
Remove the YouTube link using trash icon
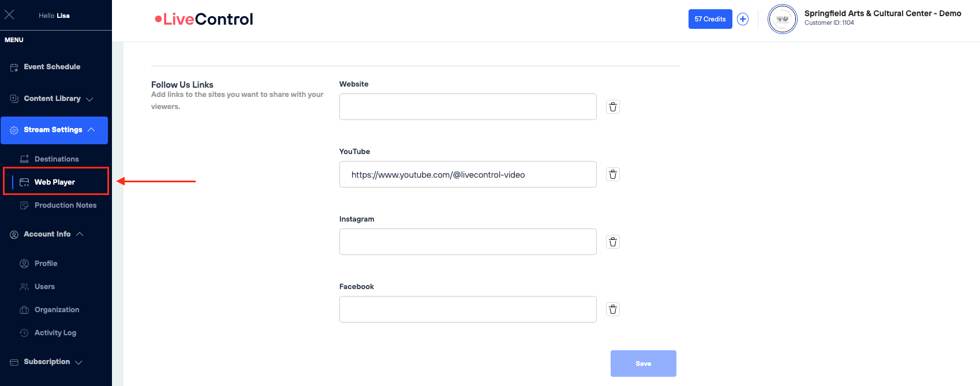click(x=613, y=174)
